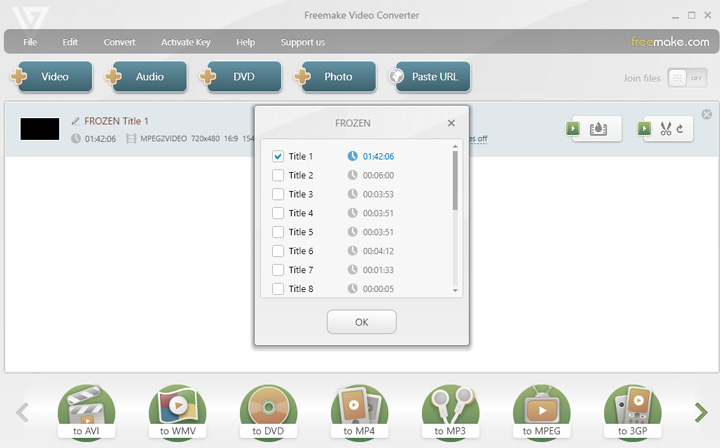The height and width of the screenshot is (448, 720).
Task: Confirm title selection with OK button
Action: 362,322
